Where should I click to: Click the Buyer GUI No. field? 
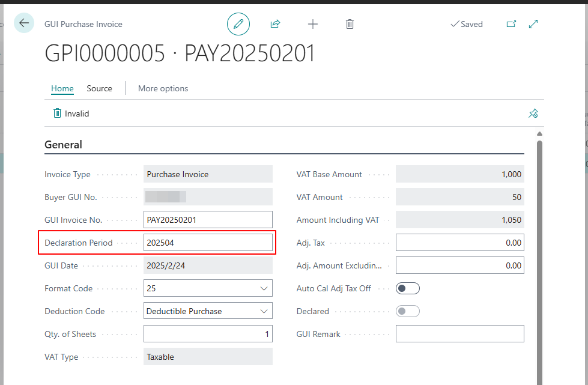208,197
